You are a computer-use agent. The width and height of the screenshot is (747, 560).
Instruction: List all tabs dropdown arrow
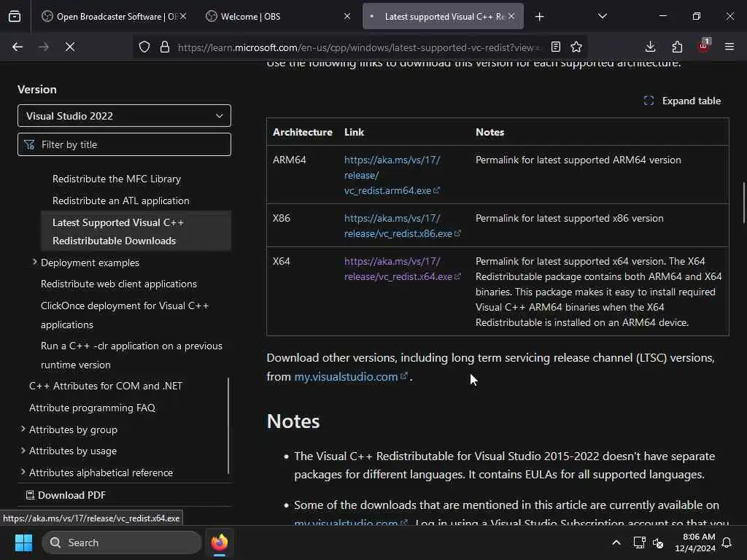point(602,17)
